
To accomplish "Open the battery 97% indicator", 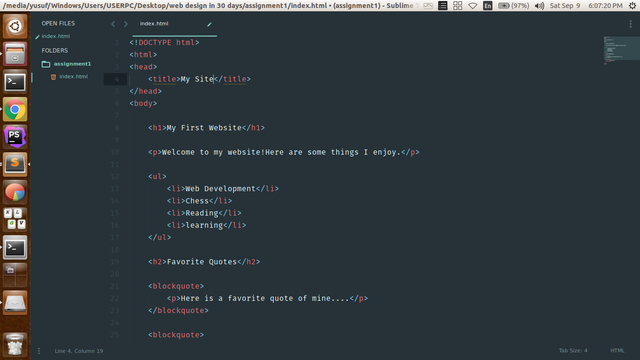I will (513, 6).
